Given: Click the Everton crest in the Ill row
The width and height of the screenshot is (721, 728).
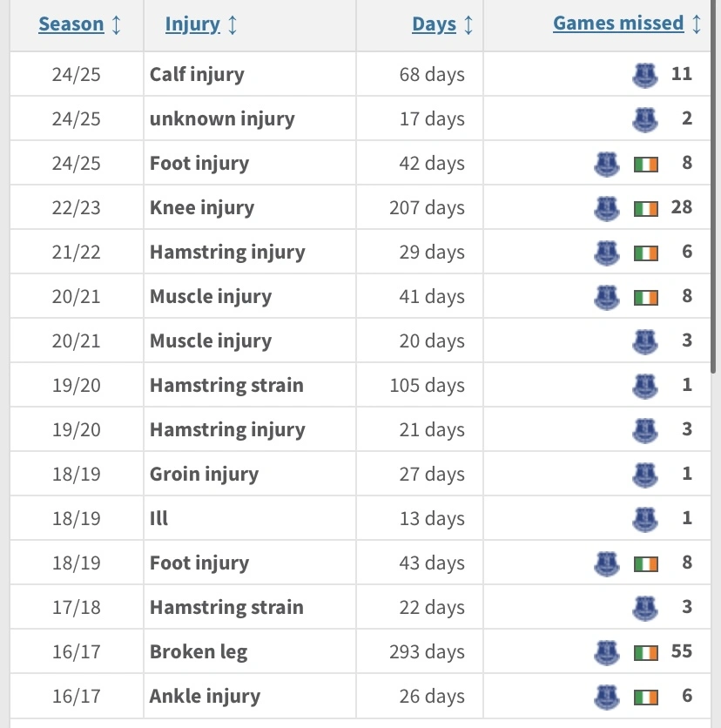Looking at the screenshot, I should (x=644, y=518).
